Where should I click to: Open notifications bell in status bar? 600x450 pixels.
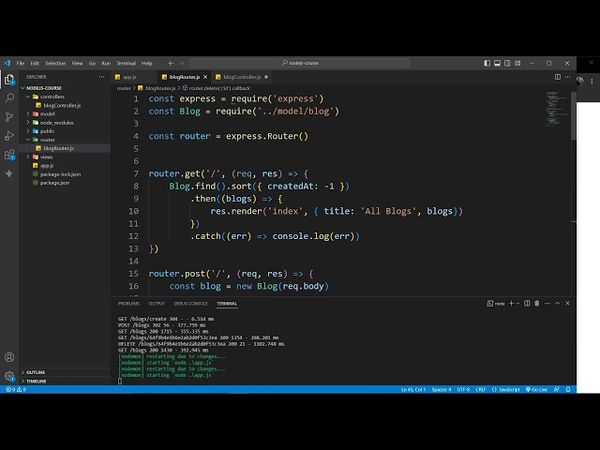tap(568, 390)
